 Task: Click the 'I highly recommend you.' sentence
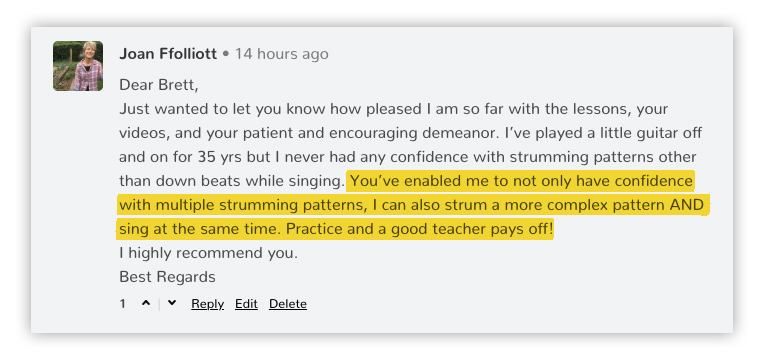[x=208, y=254]
